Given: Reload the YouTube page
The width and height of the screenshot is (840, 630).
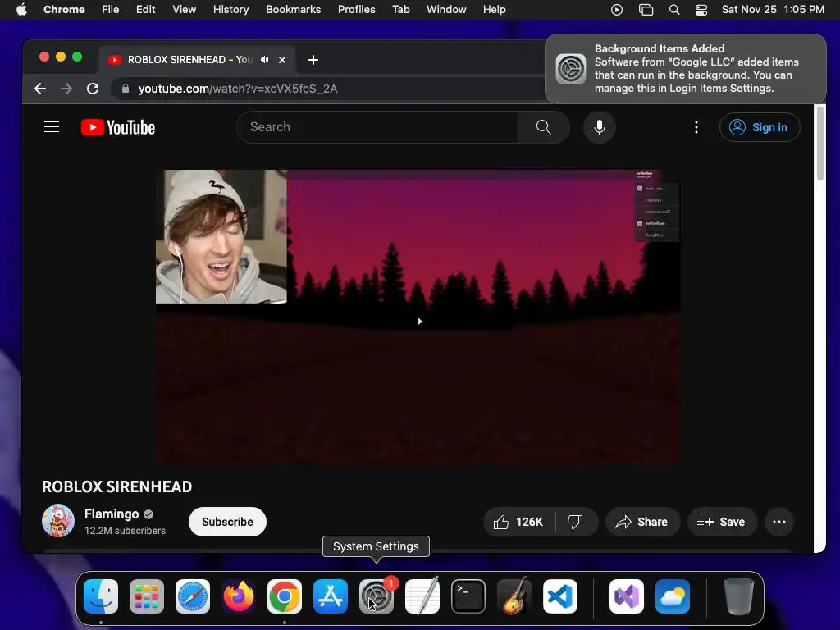Looking at the screenshot, I should click(93, 89).
